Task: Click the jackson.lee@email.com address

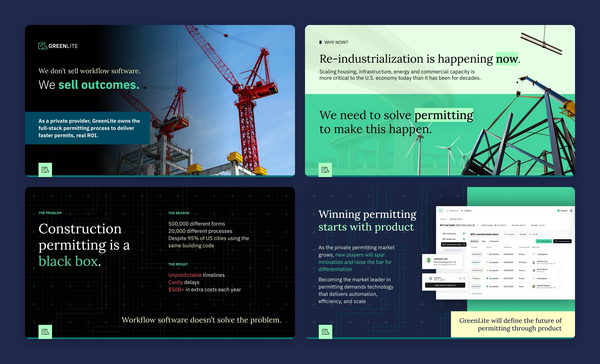Action: [445, 264]
